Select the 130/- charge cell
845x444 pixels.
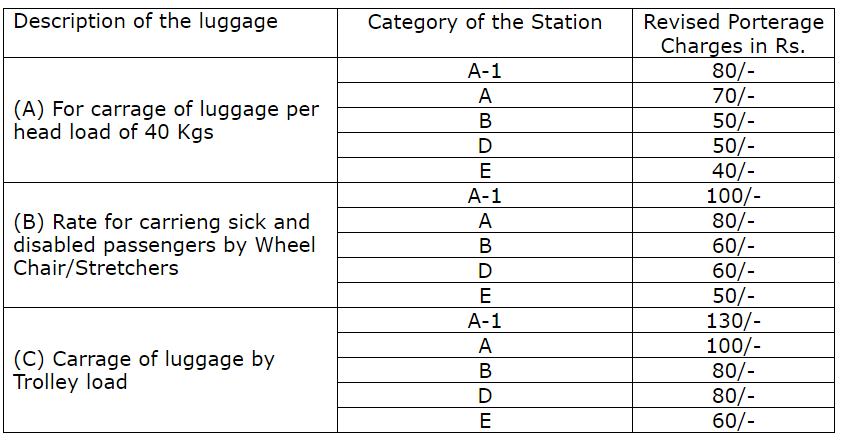coord(733,321)
